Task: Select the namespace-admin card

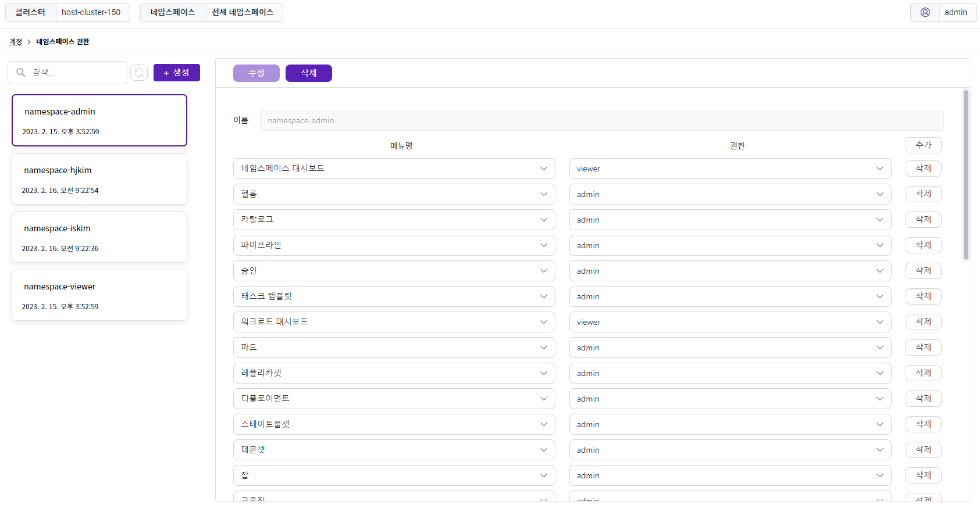Action: point(99,120)
